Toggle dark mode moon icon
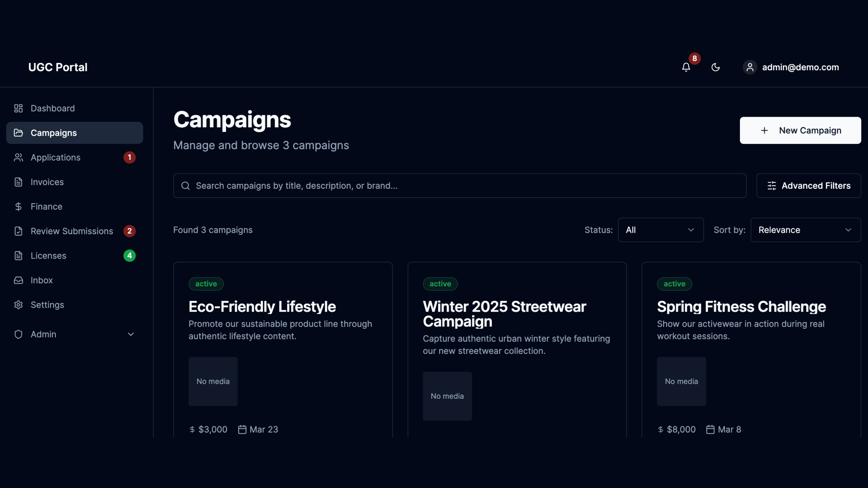Viewport: 868px width, 488px height. click(715, 67)
